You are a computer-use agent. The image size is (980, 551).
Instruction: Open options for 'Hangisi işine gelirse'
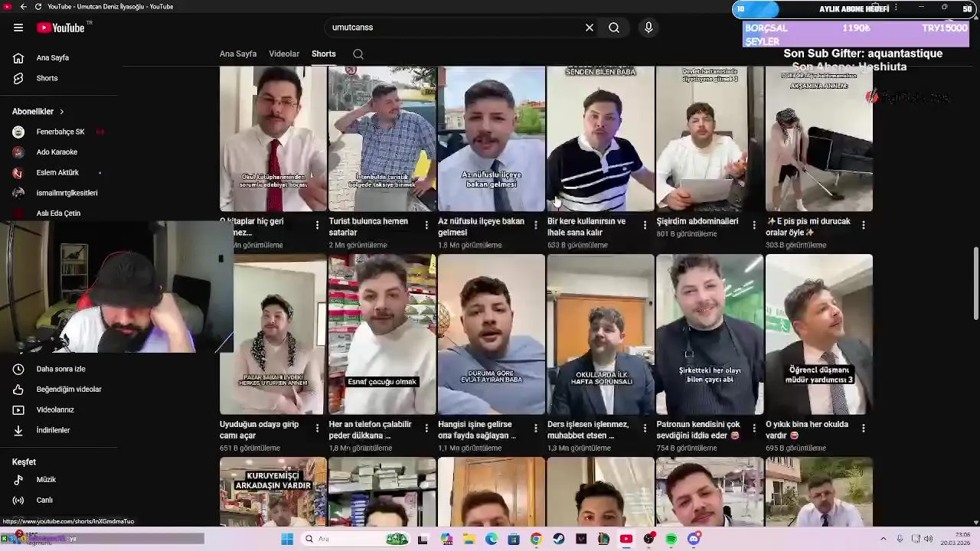pyautogui.click(x=536, y=428)
